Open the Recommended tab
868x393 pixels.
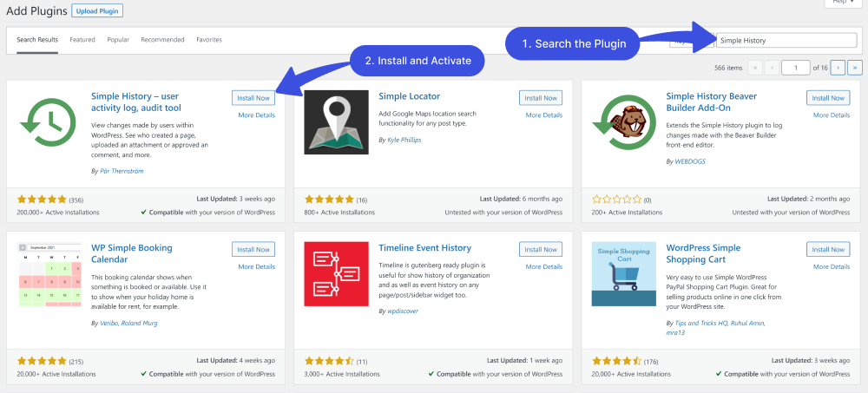(x=163, y=40)
